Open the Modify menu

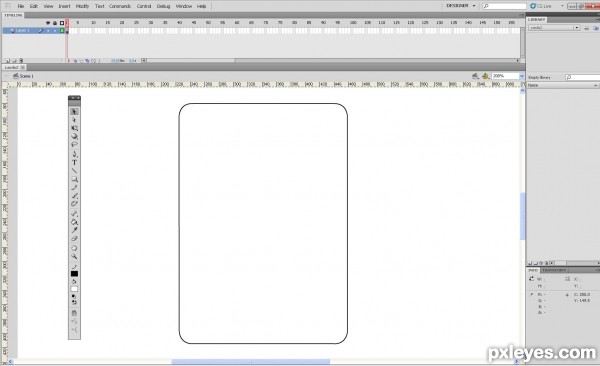pos(82,6)
